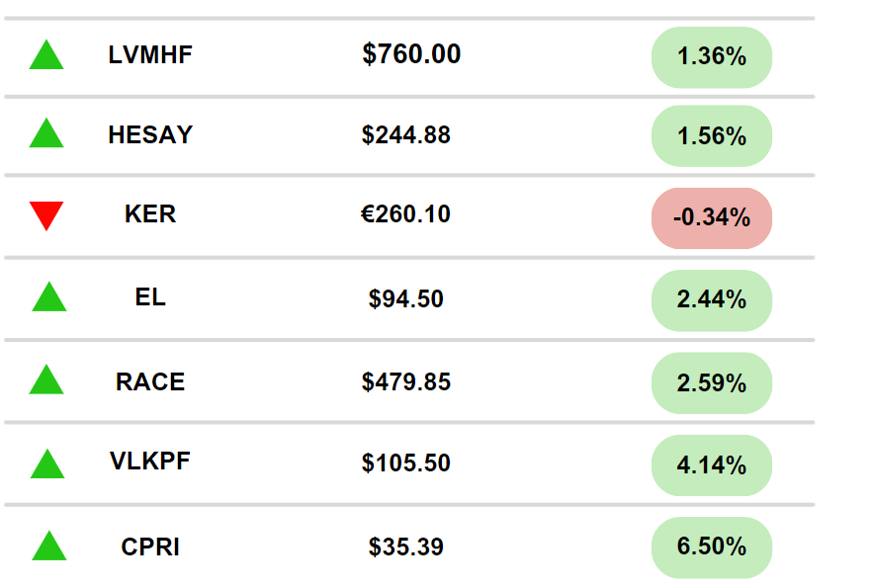Open the LVMHF ticker symbol
This screenshot has height=588, width=870.
tap(150, 55)
